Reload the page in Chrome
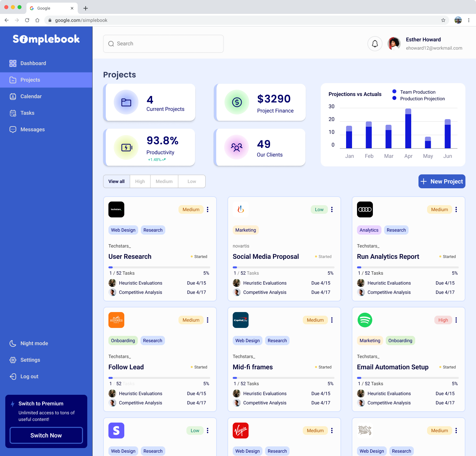The width and height of the screenshot is (476, 456). pos(27,20)
